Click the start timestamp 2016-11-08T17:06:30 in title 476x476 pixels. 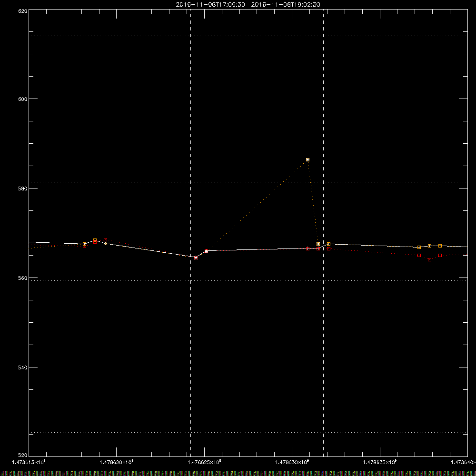[210, 5]
